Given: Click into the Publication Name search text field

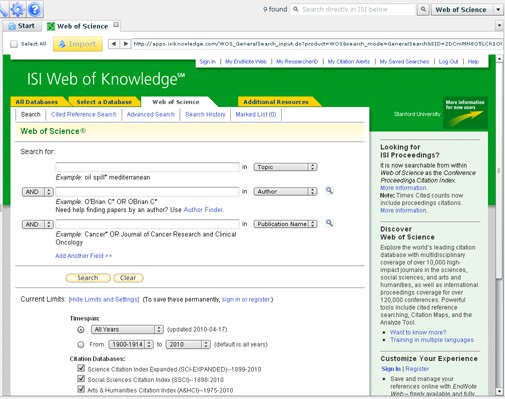Looking at the screenshot, I should pyautogui.click(x=147, y=224).
